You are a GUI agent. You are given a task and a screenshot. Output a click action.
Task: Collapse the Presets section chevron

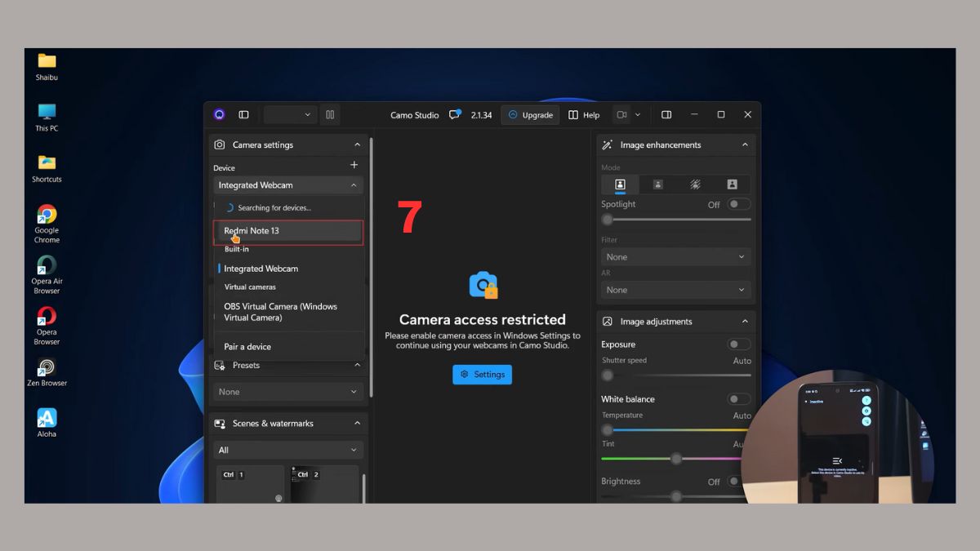coord(357,366)
